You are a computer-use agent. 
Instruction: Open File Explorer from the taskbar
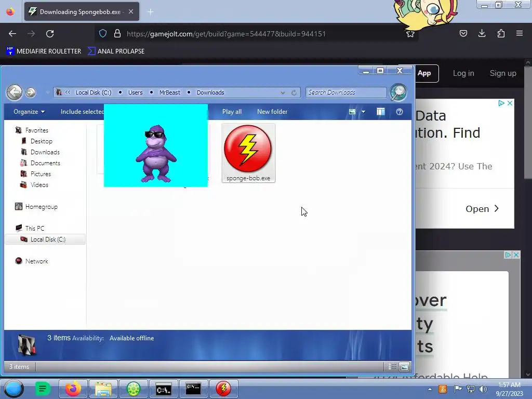pos(103,389)
